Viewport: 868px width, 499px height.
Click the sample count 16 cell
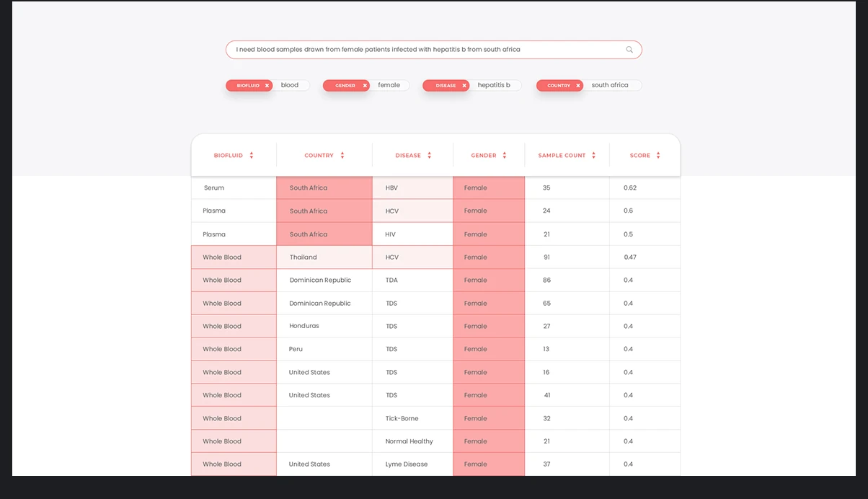click(x=567, y=372)
